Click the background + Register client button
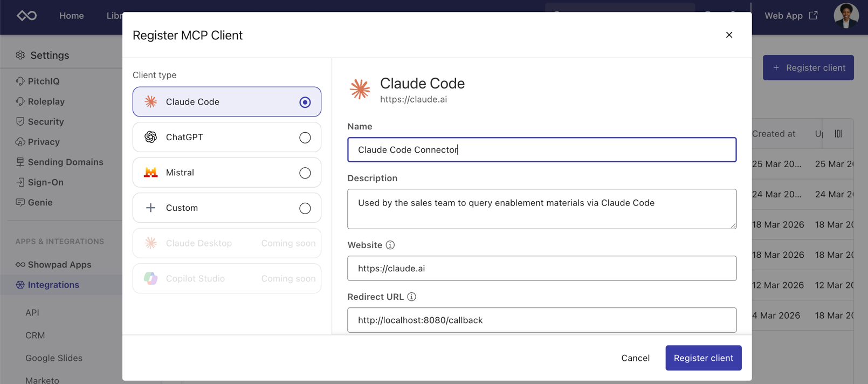 pos(808,67)
